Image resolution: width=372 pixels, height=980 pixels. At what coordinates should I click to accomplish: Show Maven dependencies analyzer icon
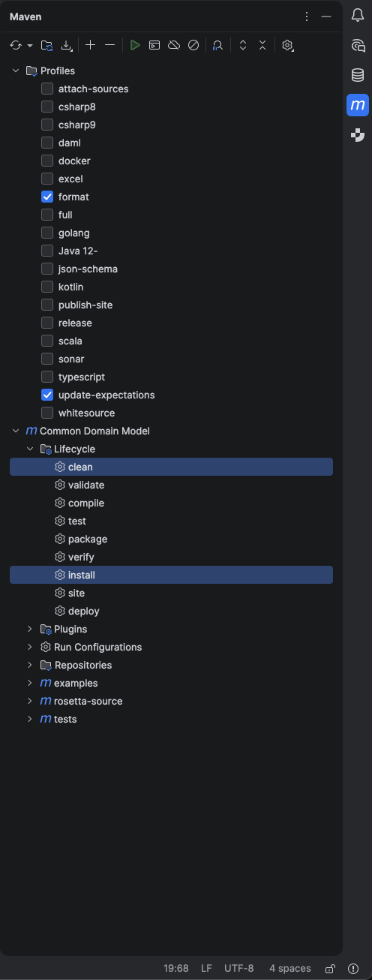217,46
